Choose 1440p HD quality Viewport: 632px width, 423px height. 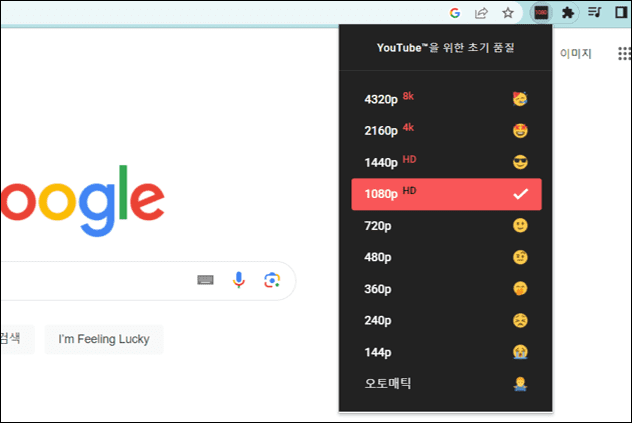point(446,162)
